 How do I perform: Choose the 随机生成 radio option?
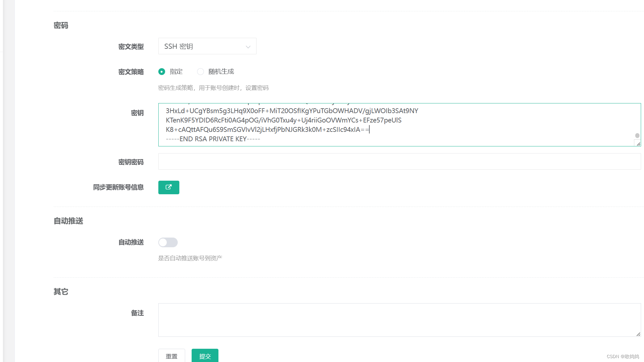click(x=201, y=71)
